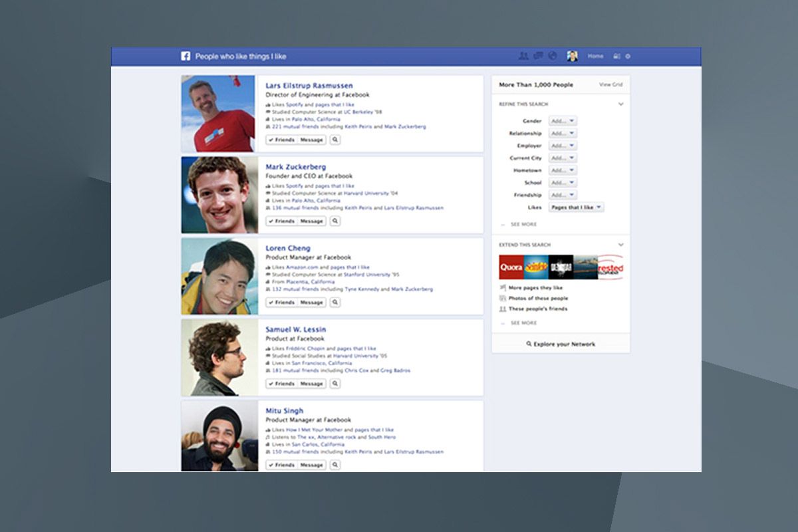
Task: Open the Gender 'Add...' dropdown
Action: pyautogui.click(x=561, y=120)
